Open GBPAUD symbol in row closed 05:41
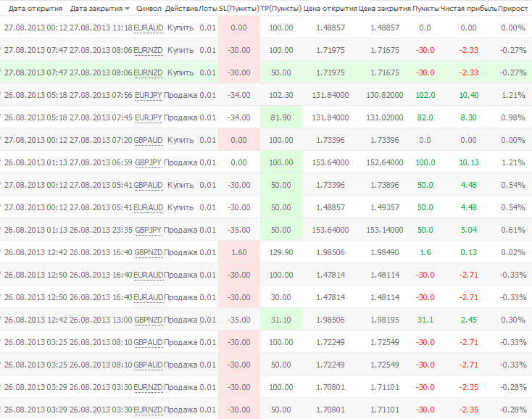 point(149,185)
